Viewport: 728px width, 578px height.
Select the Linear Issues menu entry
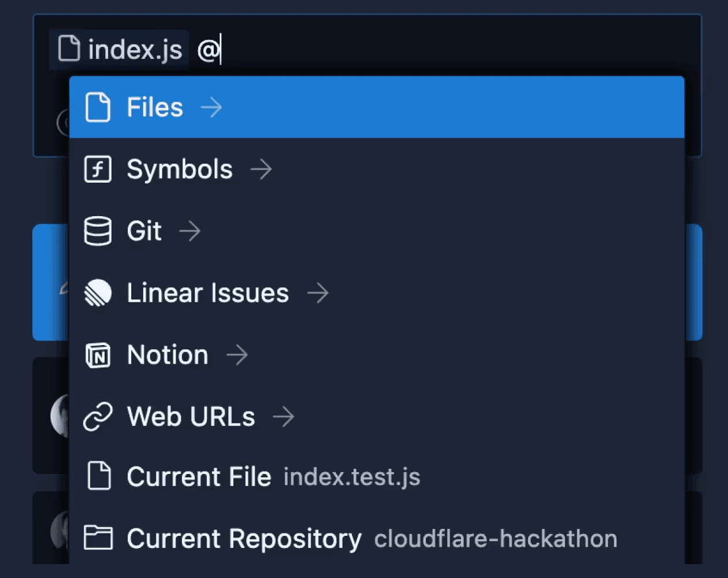[x=207, y=293]
